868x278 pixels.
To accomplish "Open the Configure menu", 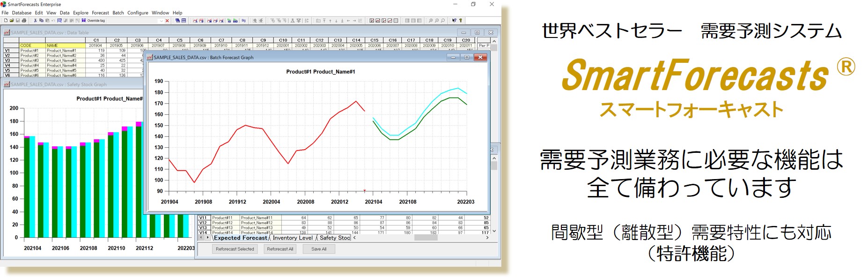I will [x=138, y=13].
